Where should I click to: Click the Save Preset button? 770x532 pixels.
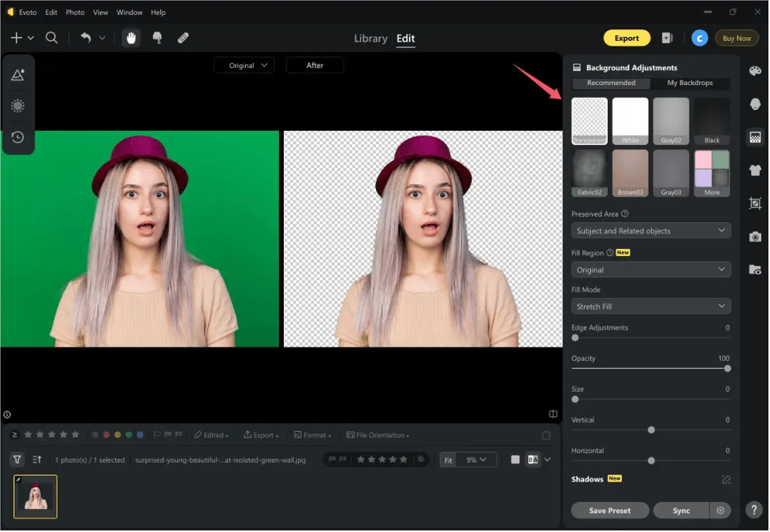(609, 510)
